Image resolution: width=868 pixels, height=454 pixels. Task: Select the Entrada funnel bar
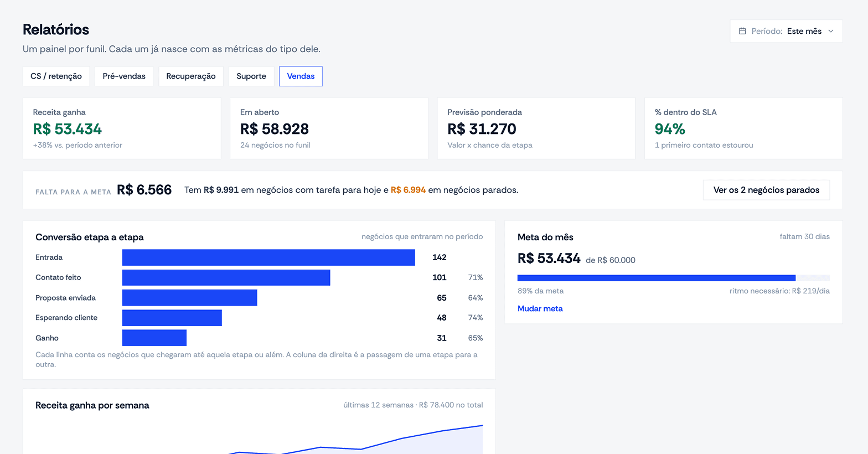[x=268, y=257]
